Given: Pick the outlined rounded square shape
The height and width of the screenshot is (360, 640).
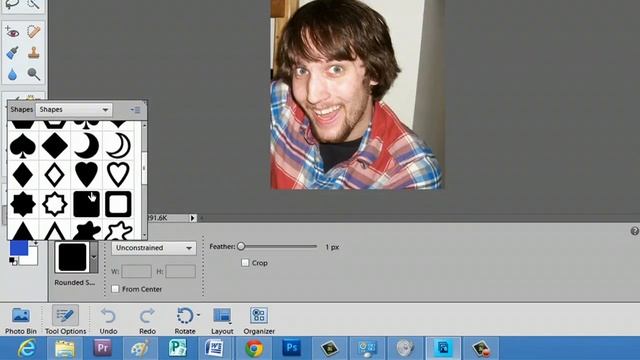Looking at the screenshot, I should pyautogui.click(x=118, y=204).
